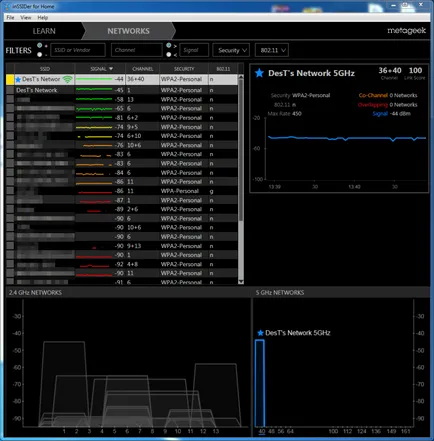Sort by the CHANNEL column header
Screen dimensions: 434x441
143,69
